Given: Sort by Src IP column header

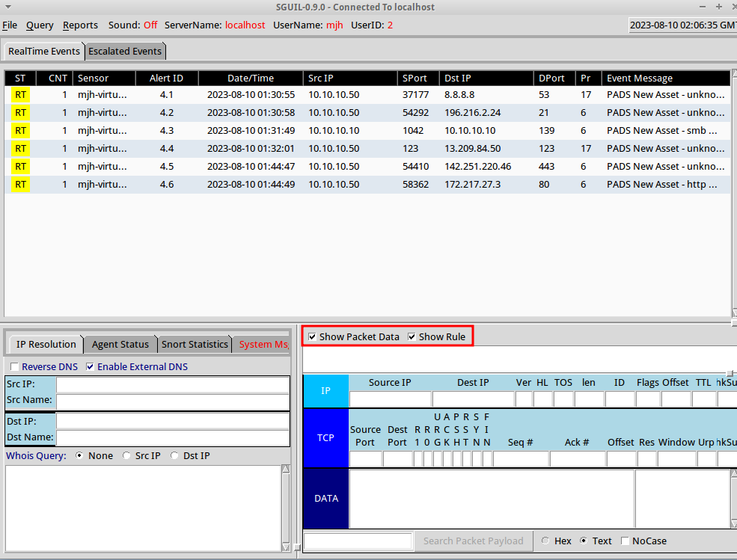Looking at the screenshot, I should (x=350, y=78).
